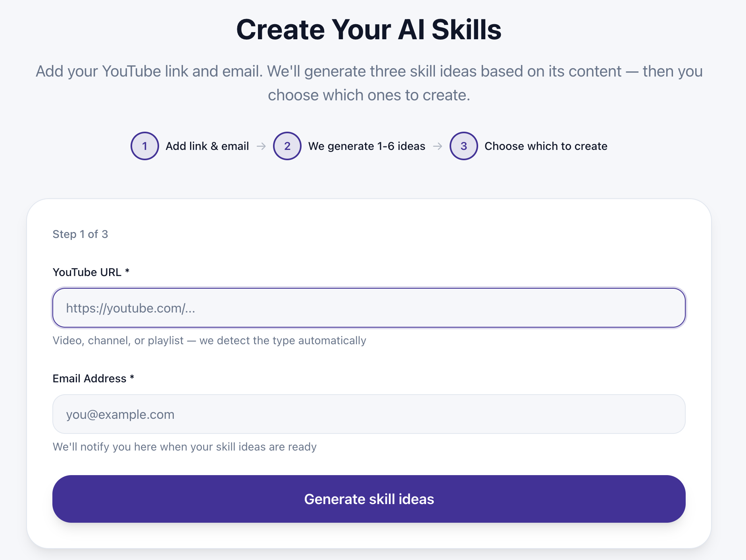Click the 'YouTube URL' field label

(x=91, y=272)
